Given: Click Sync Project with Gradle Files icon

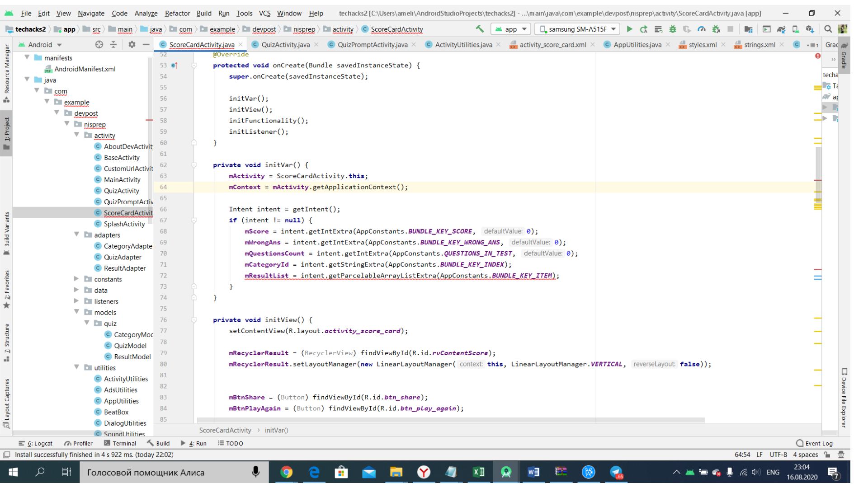Looking at the screenshot, I should tap(781, 29).
